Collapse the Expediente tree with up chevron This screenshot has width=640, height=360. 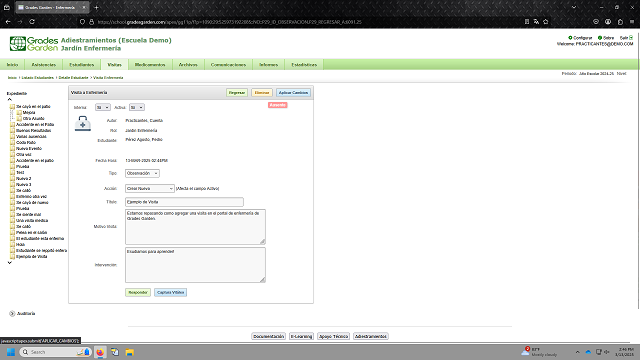click(x=9, y=99)
